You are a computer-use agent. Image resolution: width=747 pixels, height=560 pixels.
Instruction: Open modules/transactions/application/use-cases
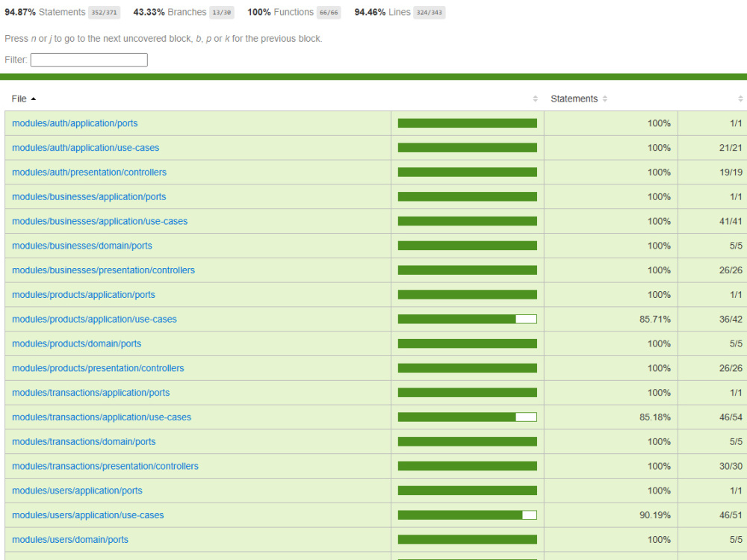[x=102, y=417]
